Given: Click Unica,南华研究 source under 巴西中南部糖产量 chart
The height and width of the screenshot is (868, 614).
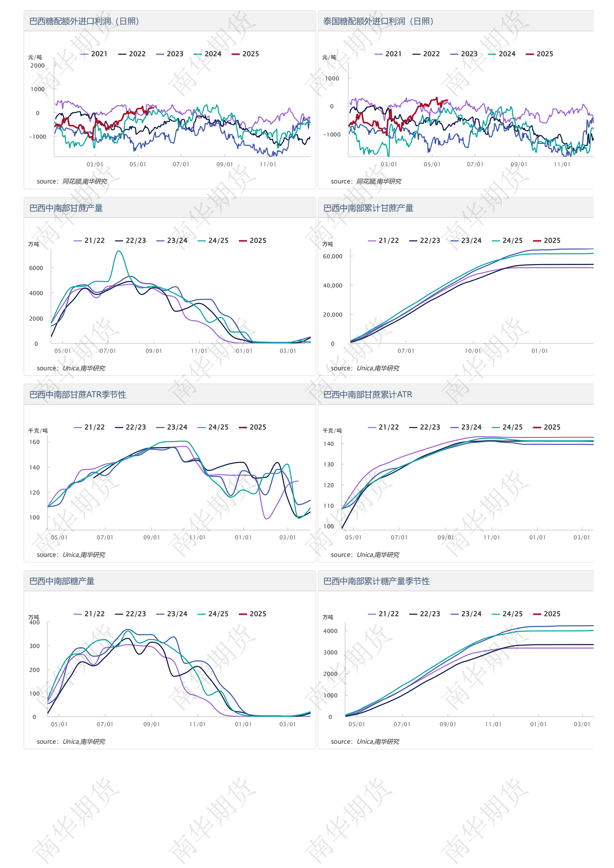Looking at the screenshot, I should 84,742.
